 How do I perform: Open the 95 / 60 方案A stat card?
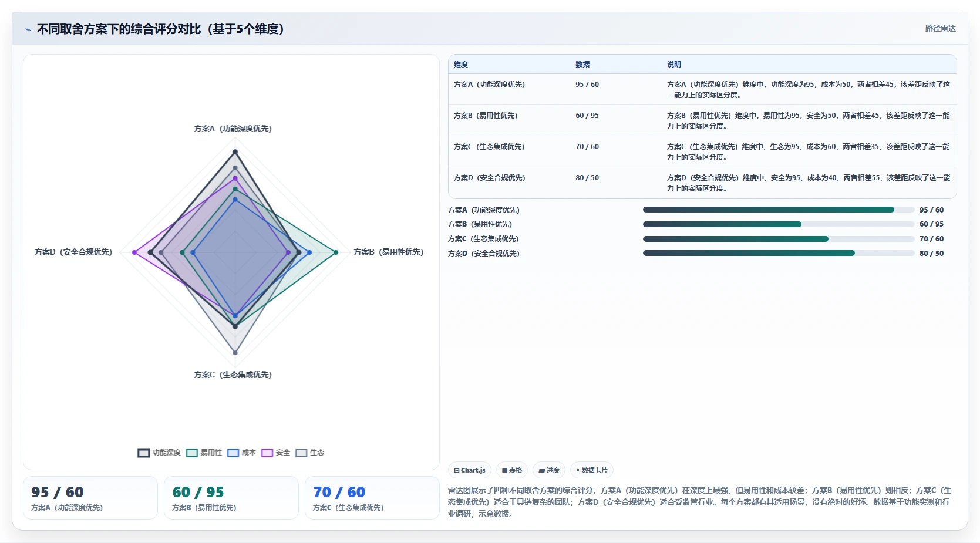(x=90, y=498)
